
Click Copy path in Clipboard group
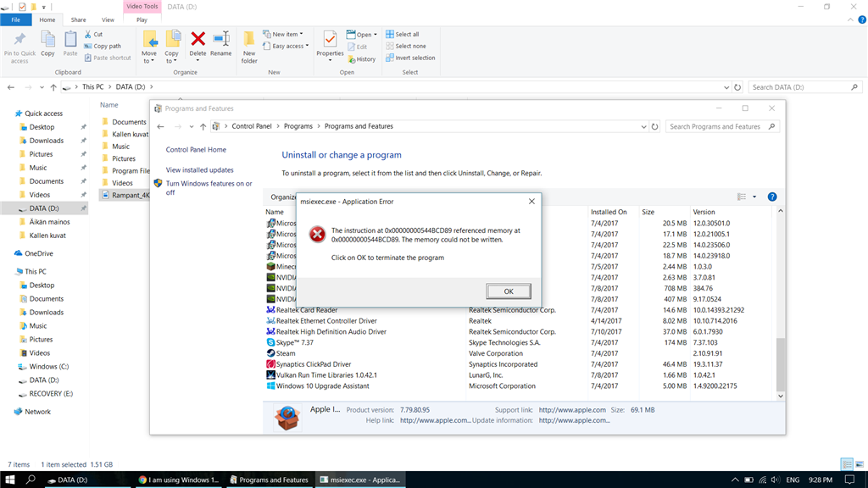[103, 46]
